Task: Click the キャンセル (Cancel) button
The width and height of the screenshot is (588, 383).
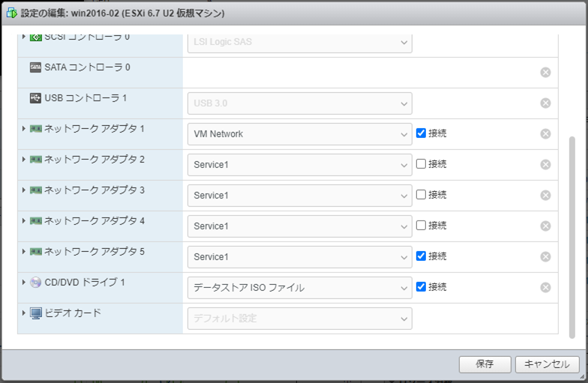Action: click(x=547, y=364)
